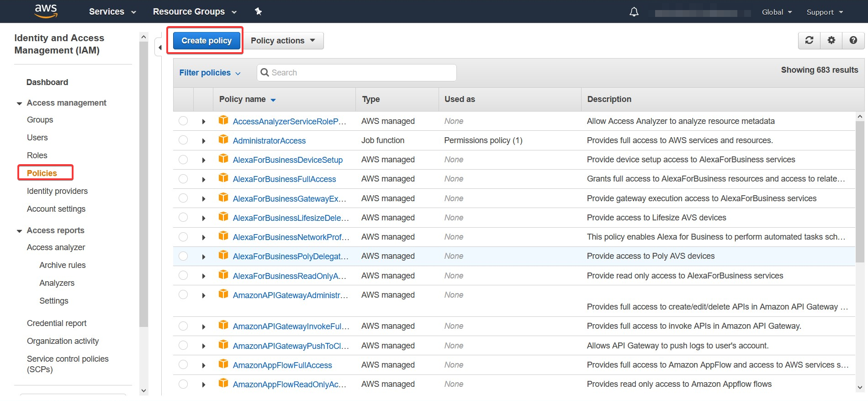Open the AdministratorAccess policy link
Screen dimensions: 868x401
[269, 141]
